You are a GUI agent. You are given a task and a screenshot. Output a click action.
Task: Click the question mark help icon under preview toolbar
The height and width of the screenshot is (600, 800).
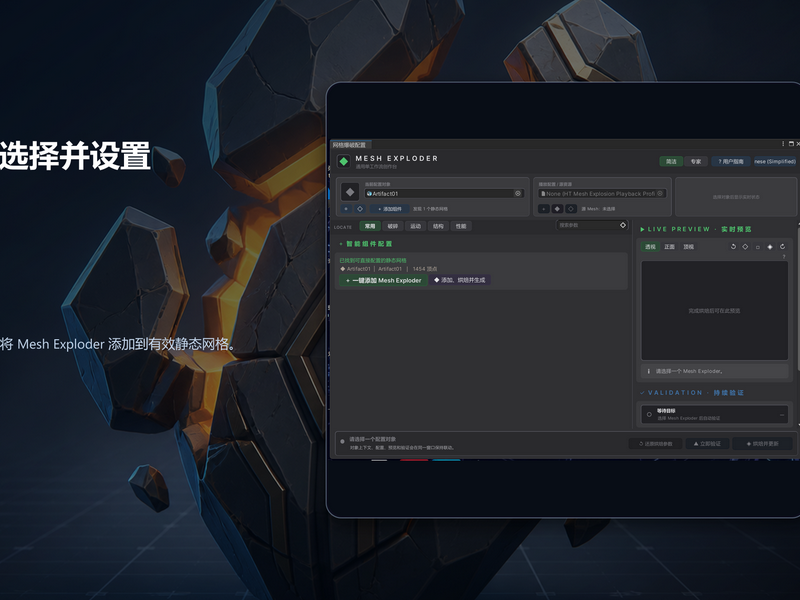(784, 256)
